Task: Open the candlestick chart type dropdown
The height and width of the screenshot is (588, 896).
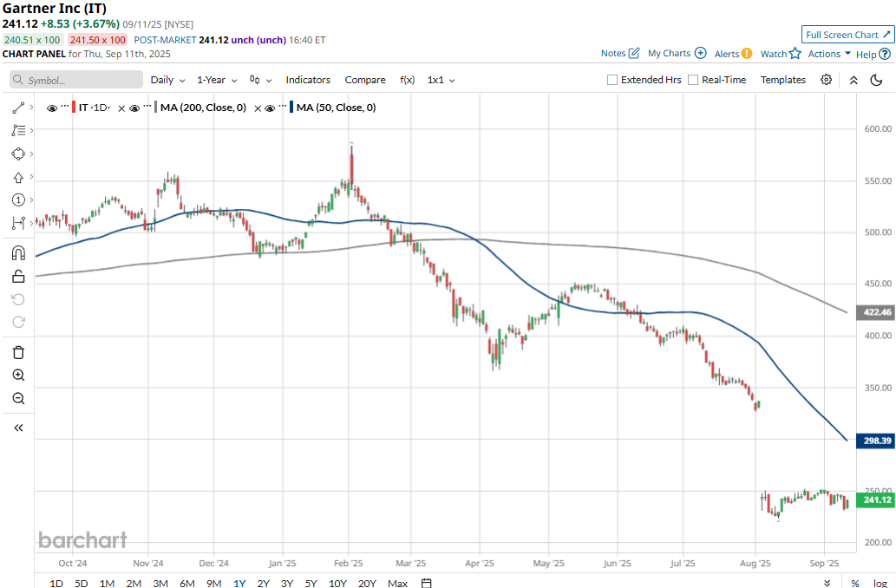Action: 260,80
